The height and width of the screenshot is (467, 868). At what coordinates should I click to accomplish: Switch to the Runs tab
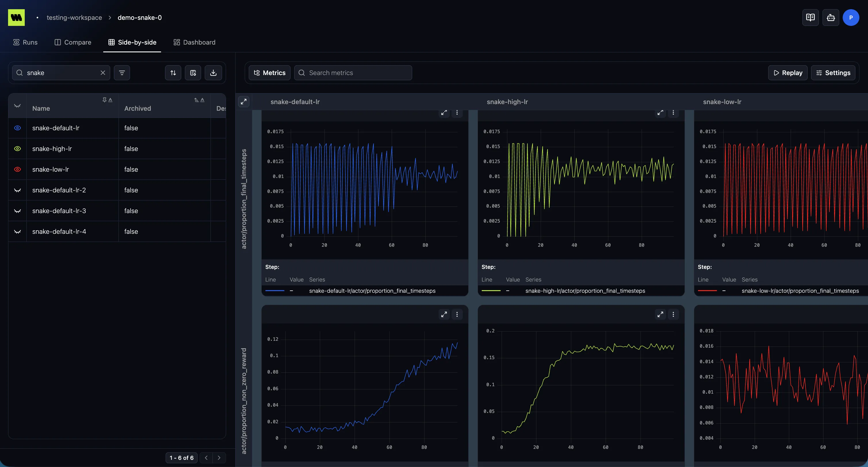(25, 42)
